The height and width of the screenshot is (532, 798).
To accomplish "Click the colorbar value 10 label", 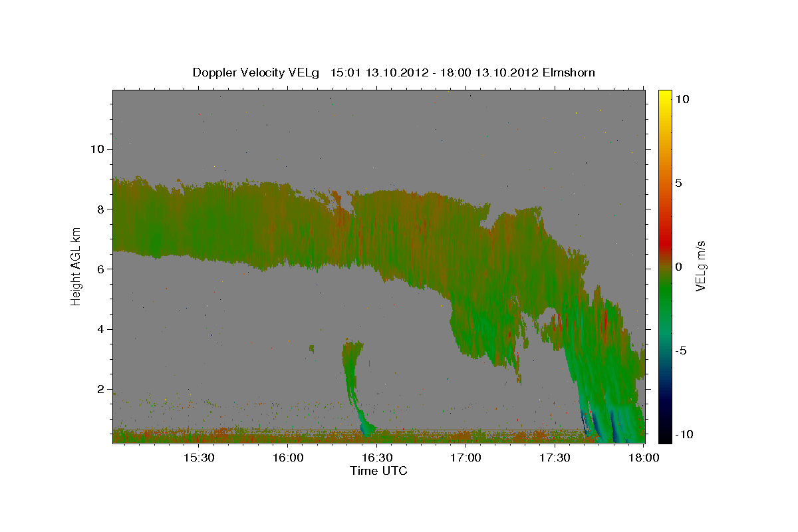I will [x=683, y=98].
